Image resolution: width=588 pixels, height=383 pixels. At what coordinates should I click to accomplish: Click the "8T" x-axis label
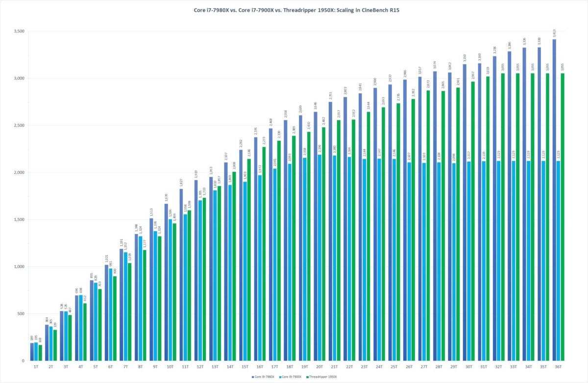point(141,366)
